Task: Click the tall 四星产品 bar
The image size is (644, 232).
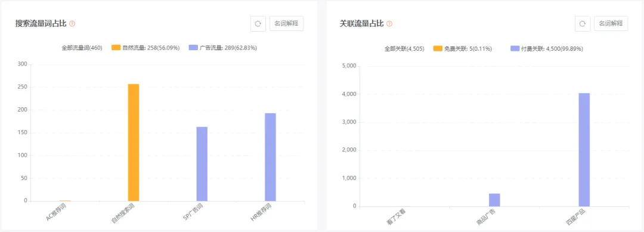Action: [x=584, y=150]
